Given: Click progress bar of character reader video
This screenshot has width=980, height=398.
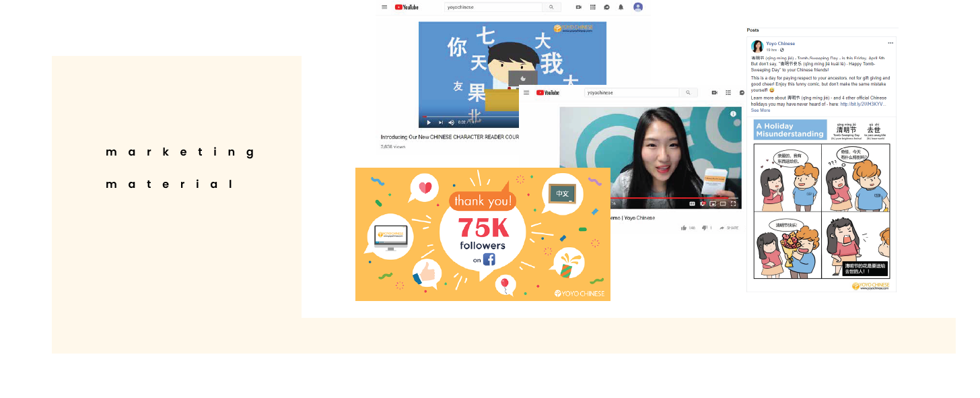Looking at the screenshot, I should coord(470,117).
